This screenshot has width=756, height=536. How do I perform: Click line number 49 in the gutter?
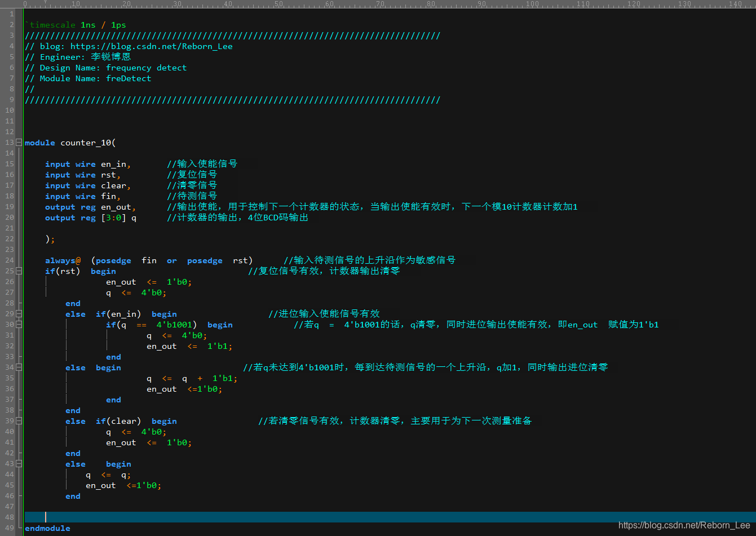pos(10,528)
